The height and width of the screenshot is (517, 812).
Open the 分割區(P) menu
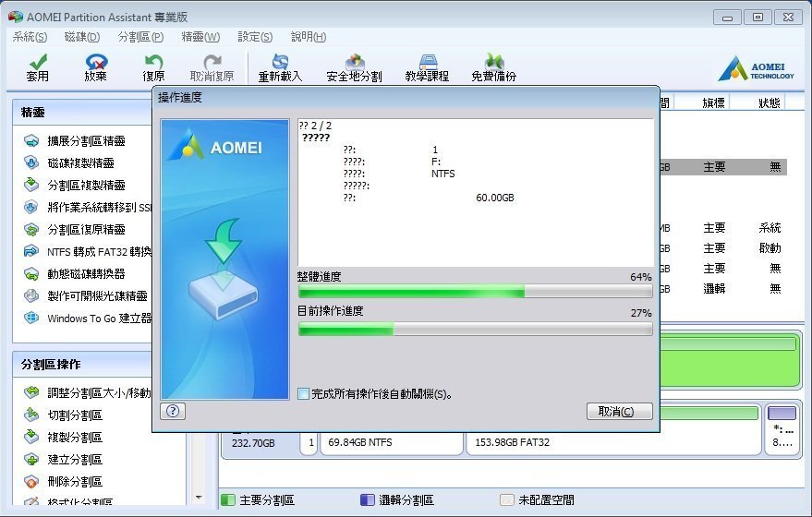140,37
